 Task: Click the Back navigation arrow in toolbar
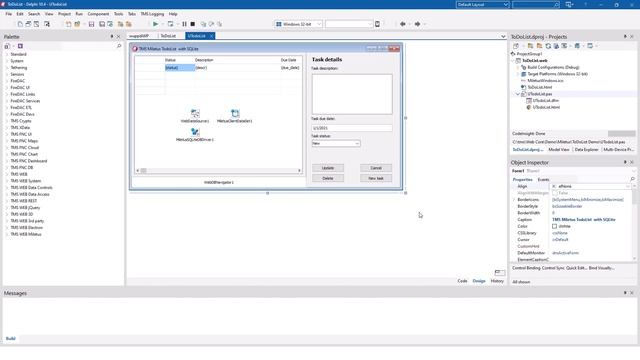coord(403,24)
